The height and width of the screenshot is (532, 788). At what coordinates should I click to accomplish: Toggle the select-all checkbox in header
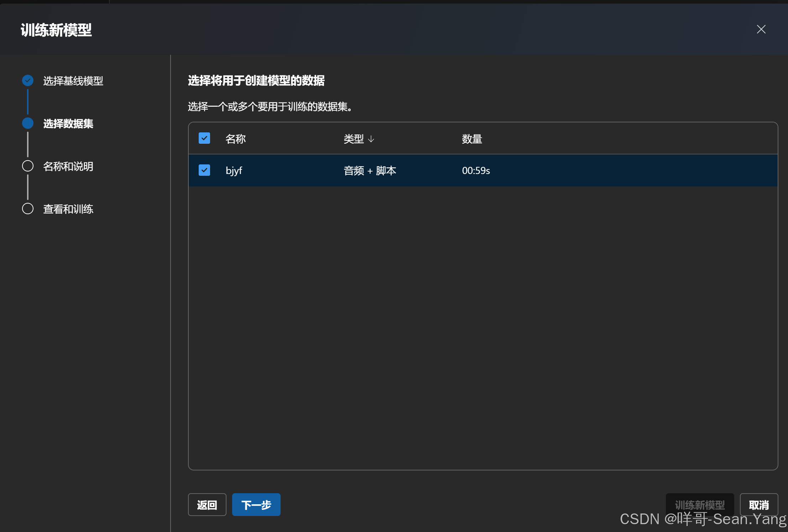click(204, 138)
